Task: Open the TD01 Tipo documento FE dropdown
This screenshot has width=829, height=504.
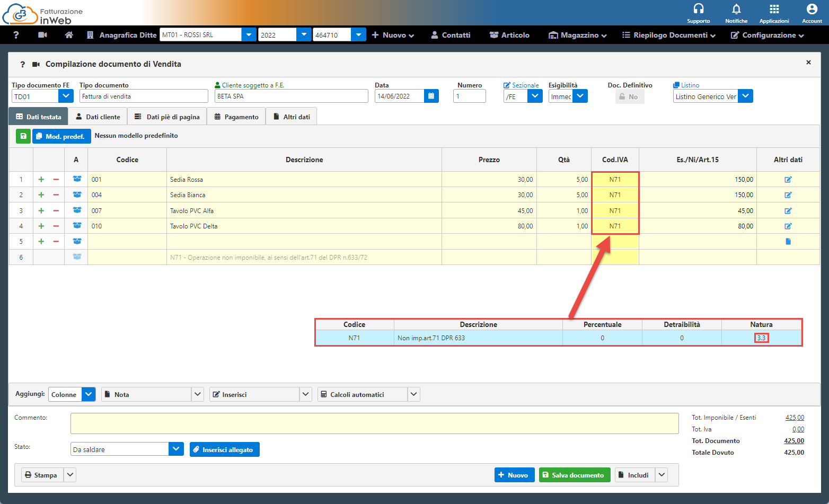Action: click(x=66, y=96)
